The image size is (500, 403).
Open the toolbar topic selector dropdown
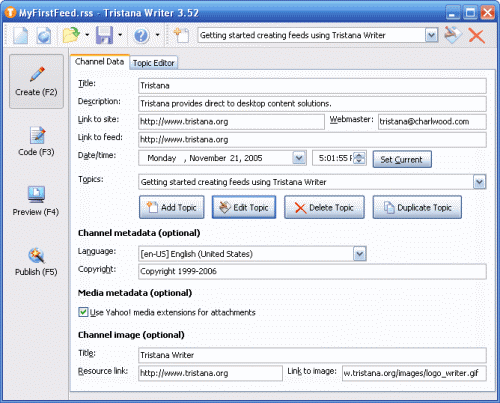tap(431, 35)
